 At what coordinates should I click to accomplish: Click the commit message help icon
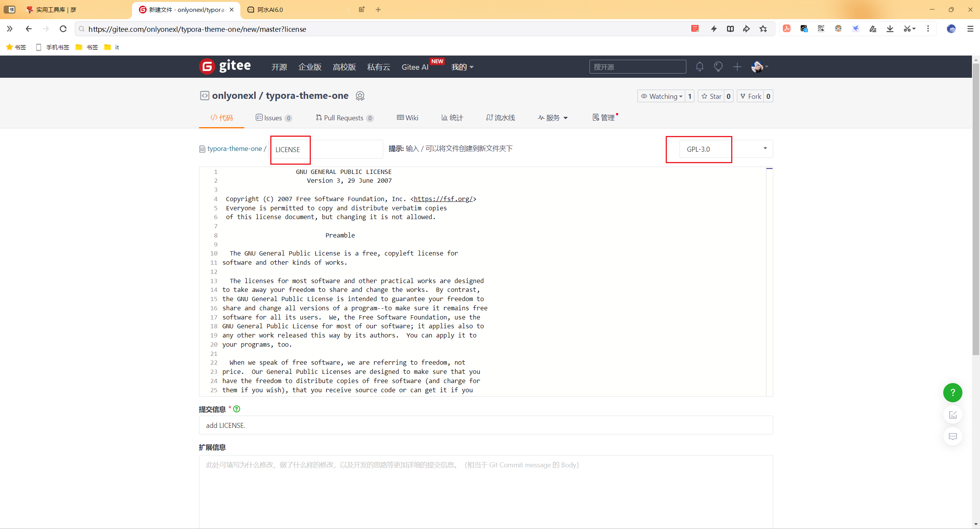(x=237, y=409)
